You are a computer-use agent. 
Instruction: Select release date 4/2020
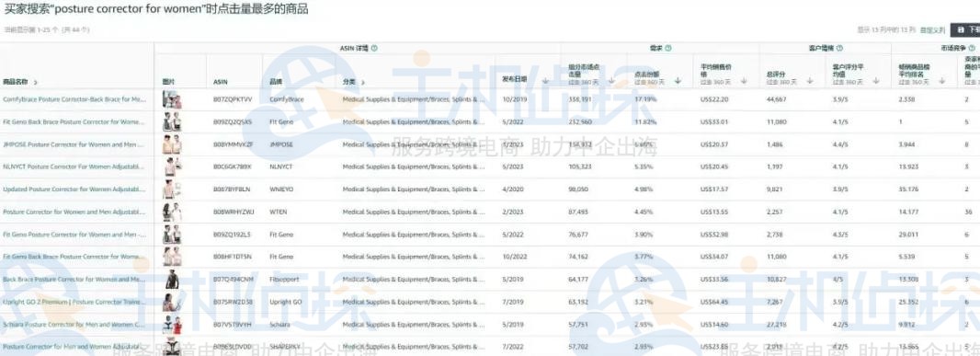(511, 189)
